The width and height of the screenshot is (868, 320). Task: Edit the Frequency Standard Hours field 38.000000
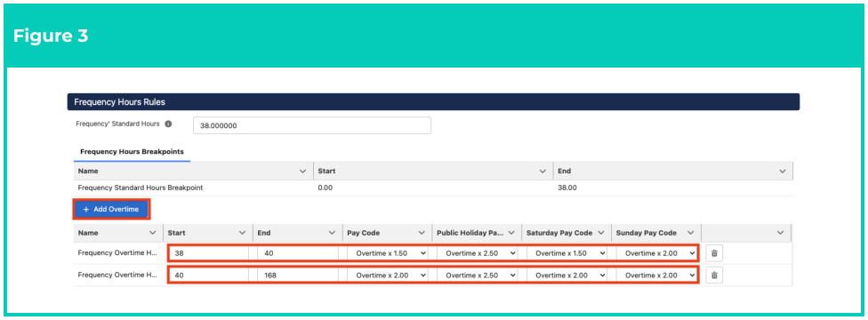(x=311, y=125)
